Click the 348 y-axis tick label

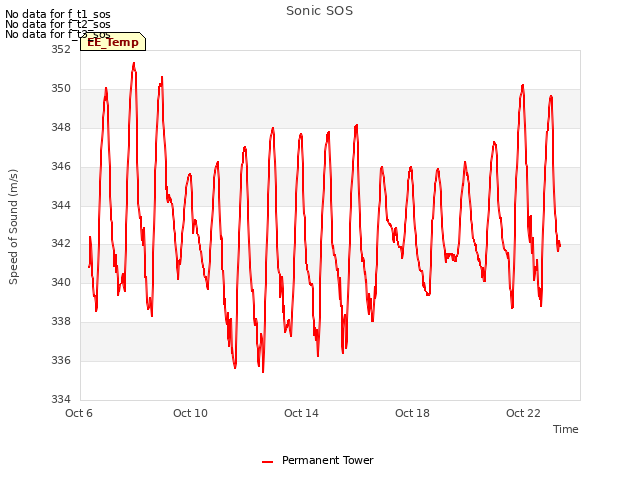(60, 127)
